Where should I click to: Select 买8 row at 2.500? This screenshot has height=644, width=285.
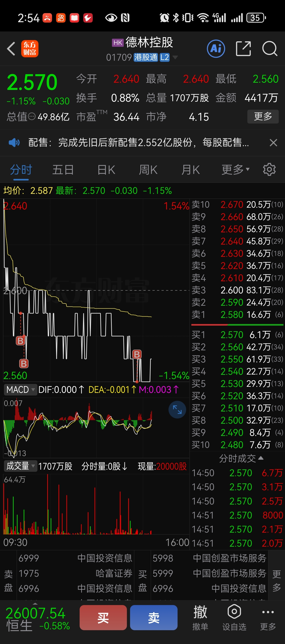click(237, 420)
